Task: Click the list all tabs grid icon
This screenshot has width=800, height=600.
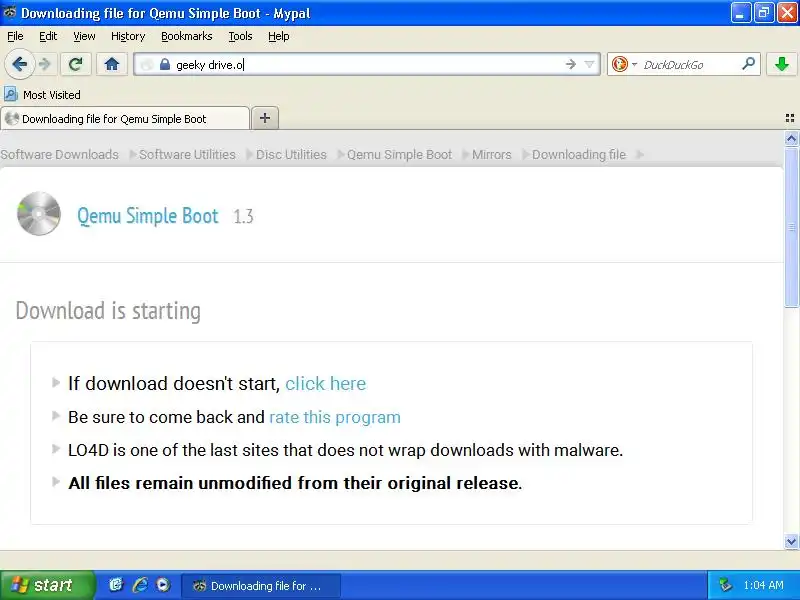Action: coord(790,118)
